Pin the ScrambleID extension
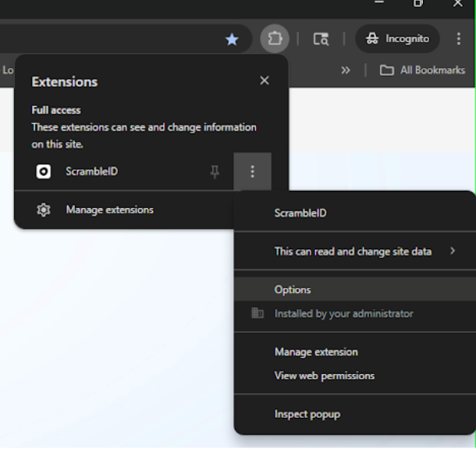 point(215,172)
